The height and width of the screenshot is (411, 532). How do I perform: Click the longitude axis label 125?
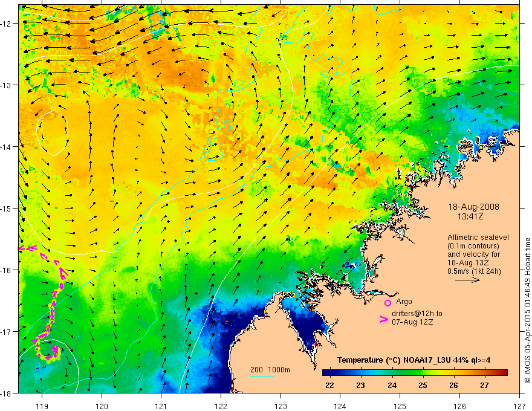(x=400, y=406)
